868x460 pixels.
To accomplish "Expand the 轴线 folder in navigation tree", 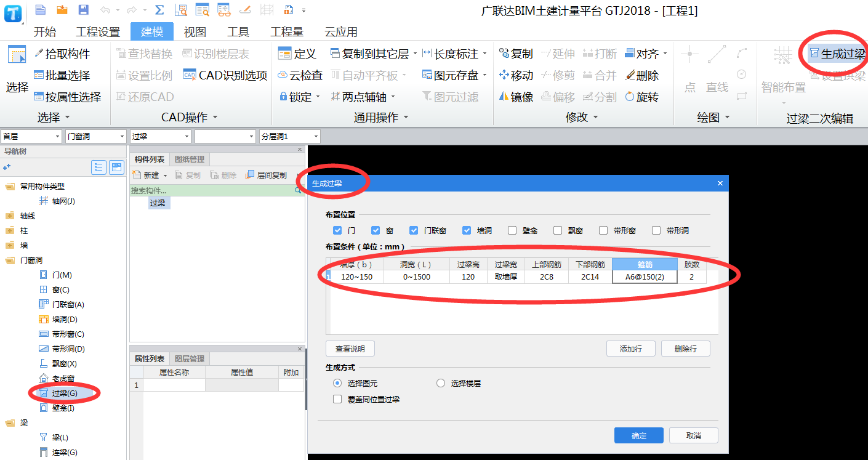I will pos(9,216).
